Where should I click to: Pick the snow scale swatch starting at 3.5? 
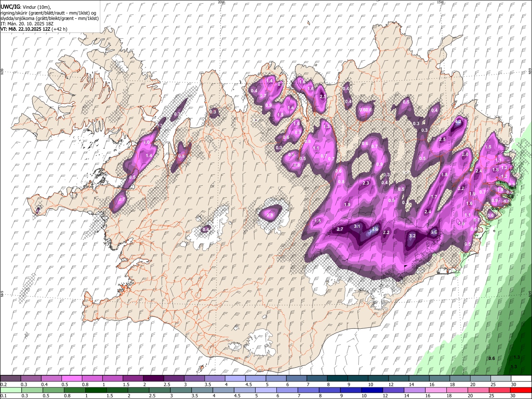[214, 378]
